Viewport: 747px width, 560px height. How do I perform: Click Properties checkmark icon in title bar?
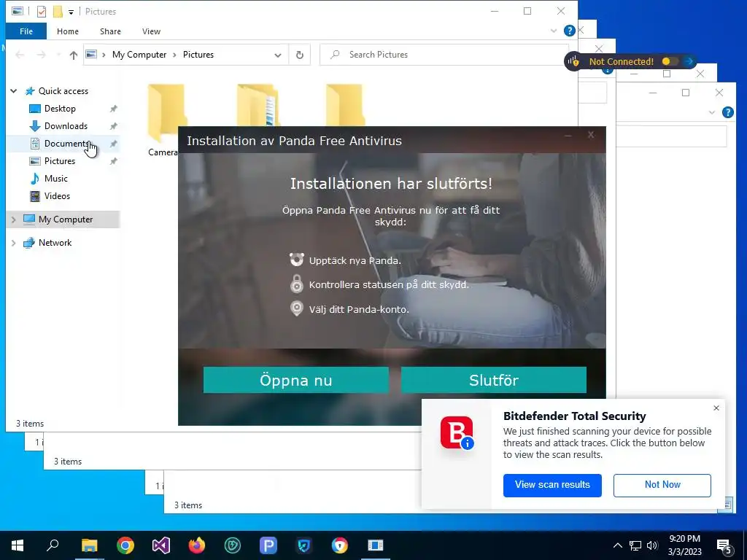coord(42,12)
